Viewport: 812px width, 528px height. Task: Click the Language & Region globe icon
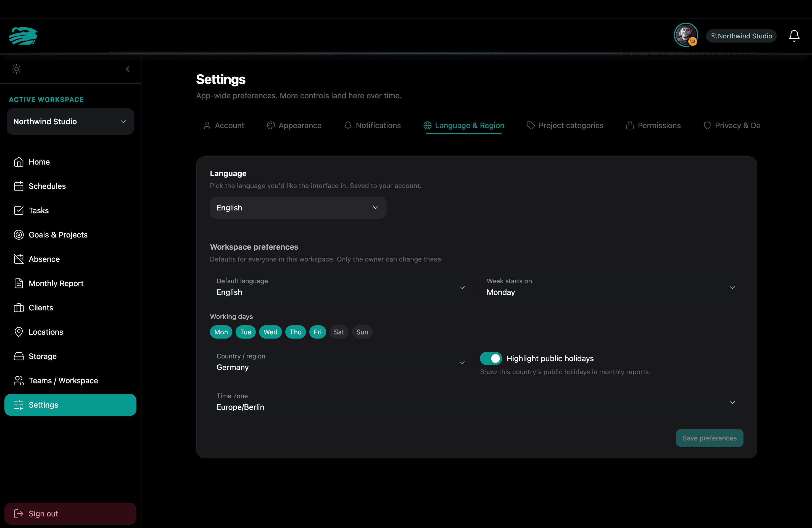428,126
